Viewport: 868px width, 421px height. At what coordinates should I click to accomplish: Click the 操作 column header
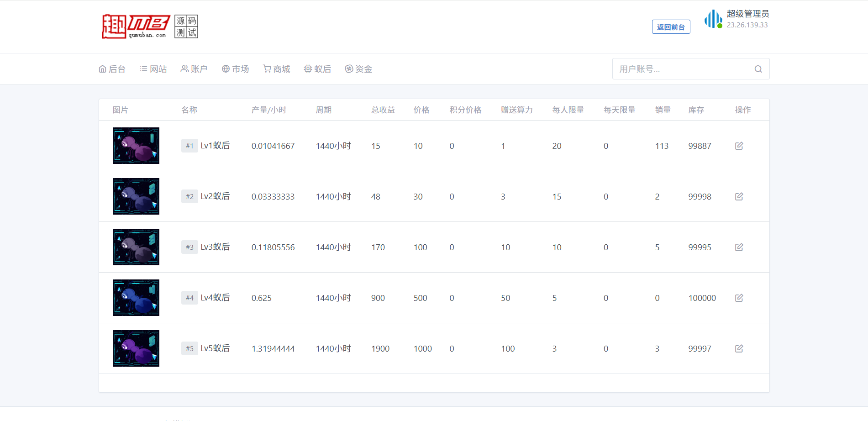(743, 110)
